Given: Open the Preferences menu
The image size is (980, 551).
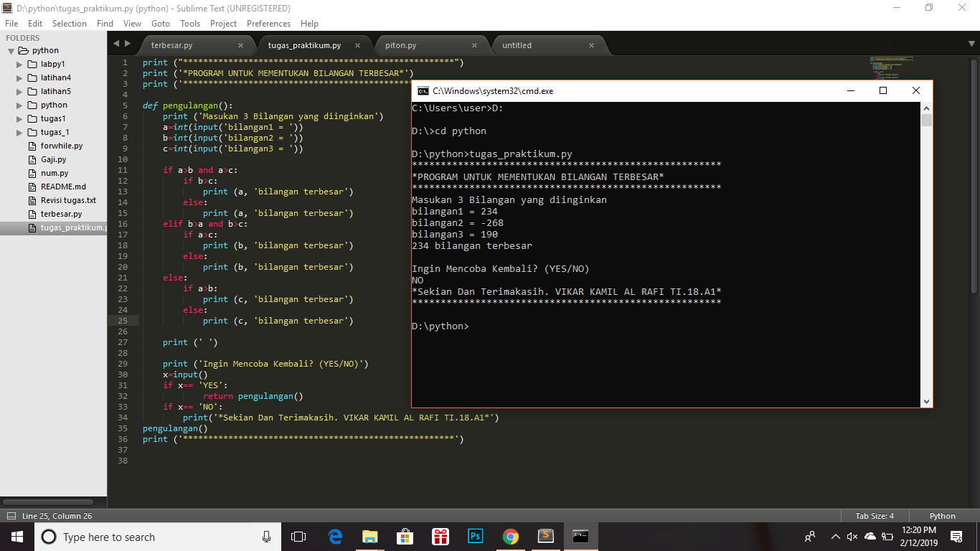Looking at the screenshot, I should 268,23.
